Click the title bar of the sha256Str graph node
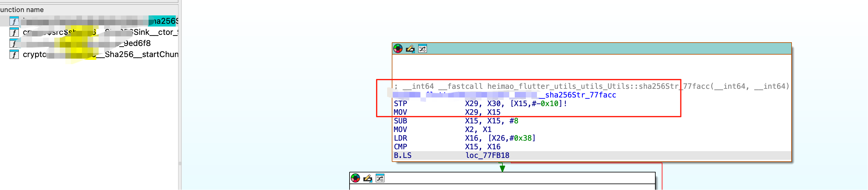868x190 pixels. coord(592,49)
